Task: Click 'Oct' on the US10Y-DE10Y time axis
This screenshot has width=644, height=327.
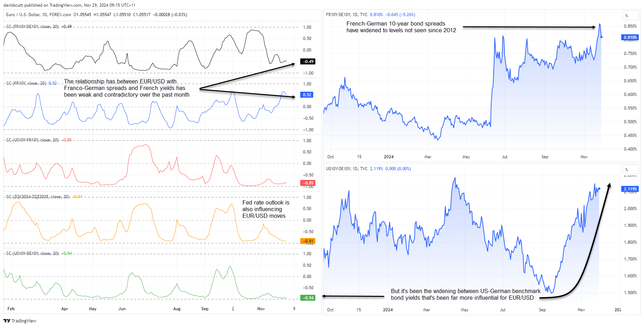Action: point(330,310)
